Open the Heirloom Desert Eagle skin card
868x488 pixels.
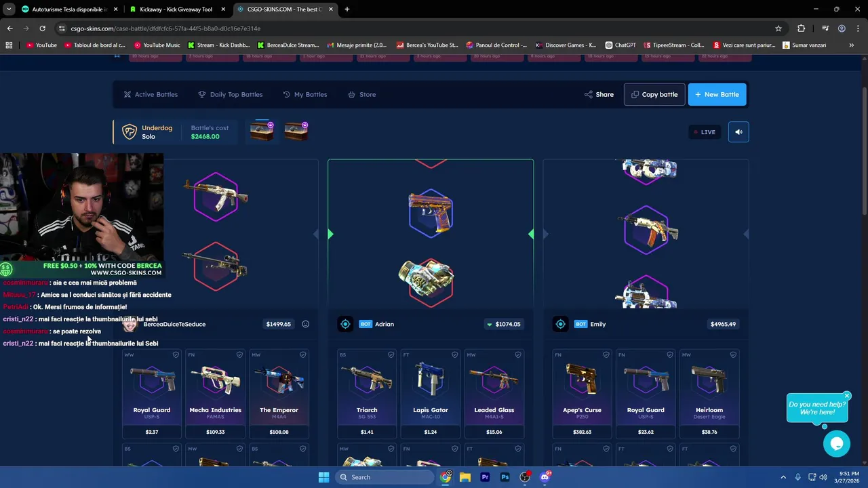pyautogui.click(x=709, y=393)
